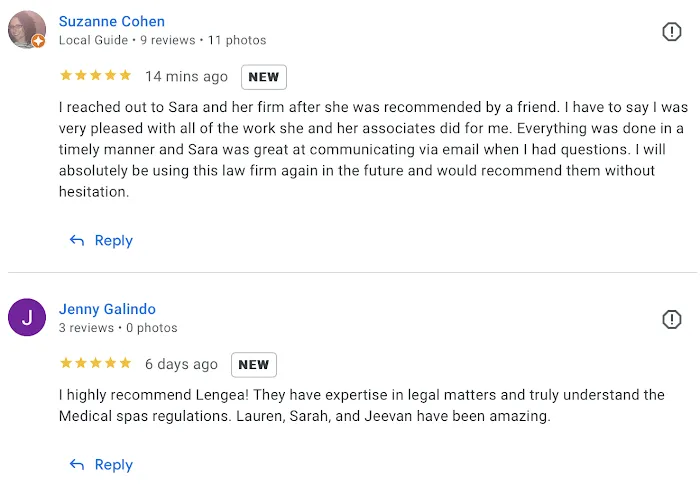This screenshot has height=495, width=700.
Task: Open Suzanne Cohen's profile photo
Action: click(25, 29)
